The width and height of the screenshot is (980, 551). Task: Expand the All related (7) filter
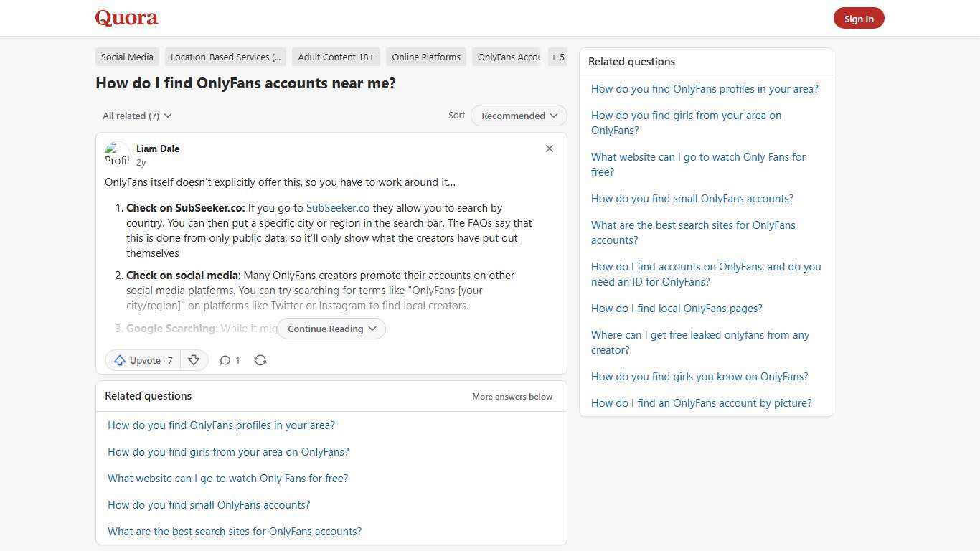[x=136, y=116]
